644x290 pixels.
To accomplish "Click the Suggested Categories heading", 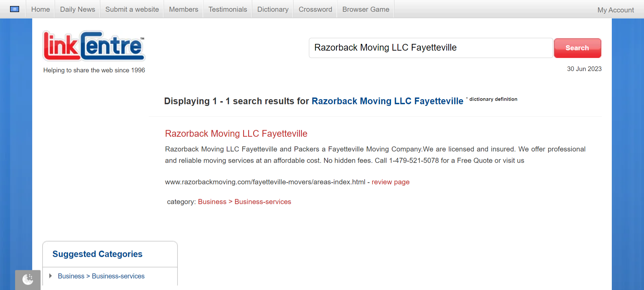I will click(97, 254).
